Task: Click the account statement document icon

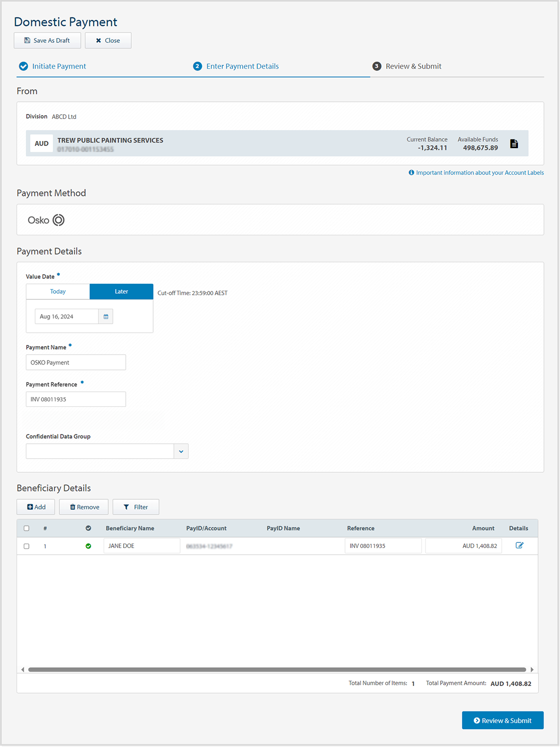Action: (x=514, y=144)
